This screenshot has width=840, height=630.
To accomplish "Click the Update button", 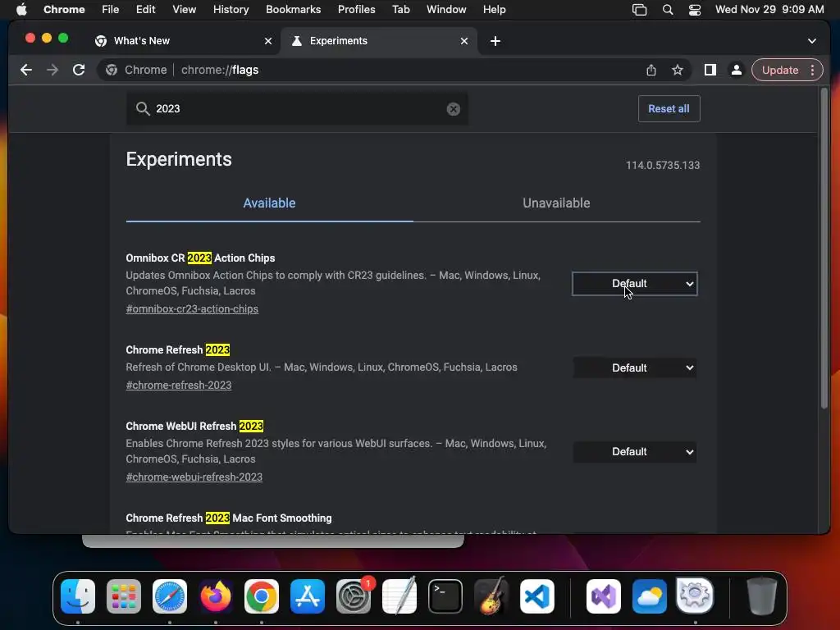I will pyautogui.click(x=780, y=71).
